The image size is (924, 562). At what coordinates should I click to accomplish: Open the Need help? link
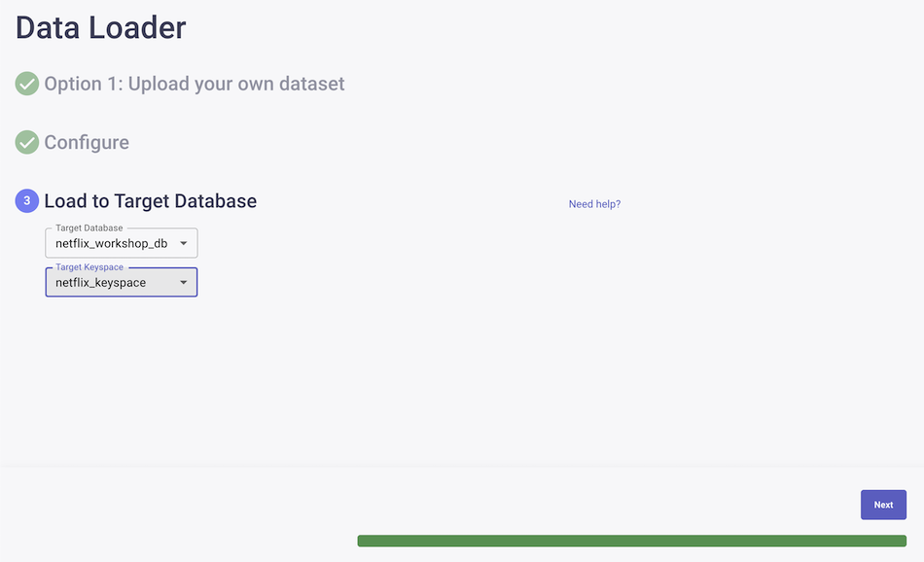tap(594, 204)
